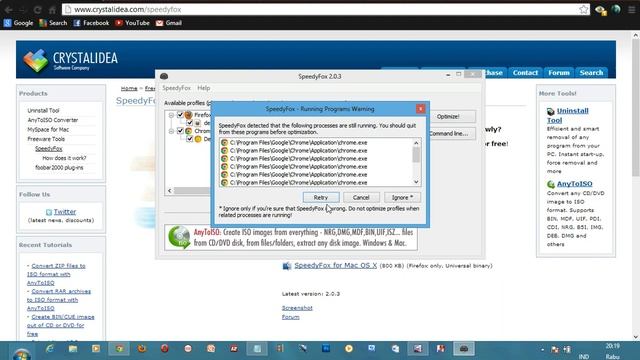Go to browser home page icon

point(52,9)
